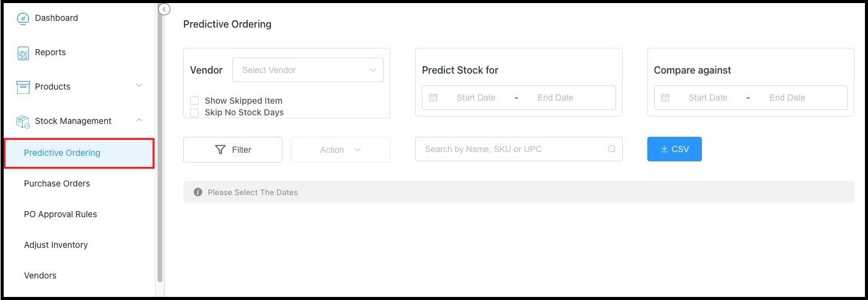Viewport: 868px width, 300px height.
Task: Download the CSV export
Action: coord(674,149)
